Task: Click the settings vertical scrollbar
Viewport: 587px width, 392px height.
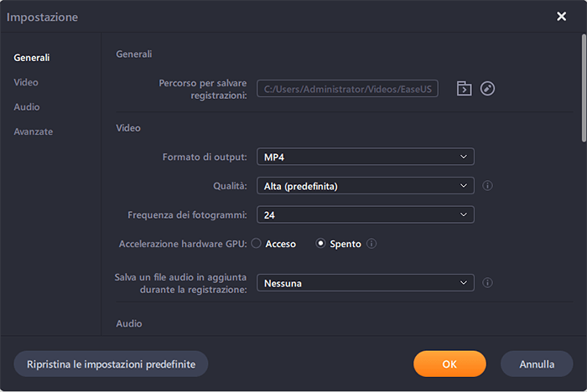Action: click(x=584, y=88)
